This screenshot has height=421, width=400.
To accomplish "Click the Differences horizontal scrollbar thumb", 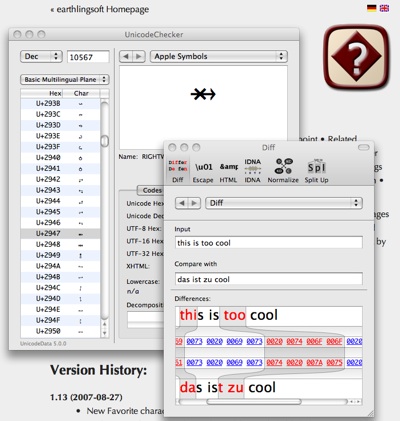I will click(254, 402).
